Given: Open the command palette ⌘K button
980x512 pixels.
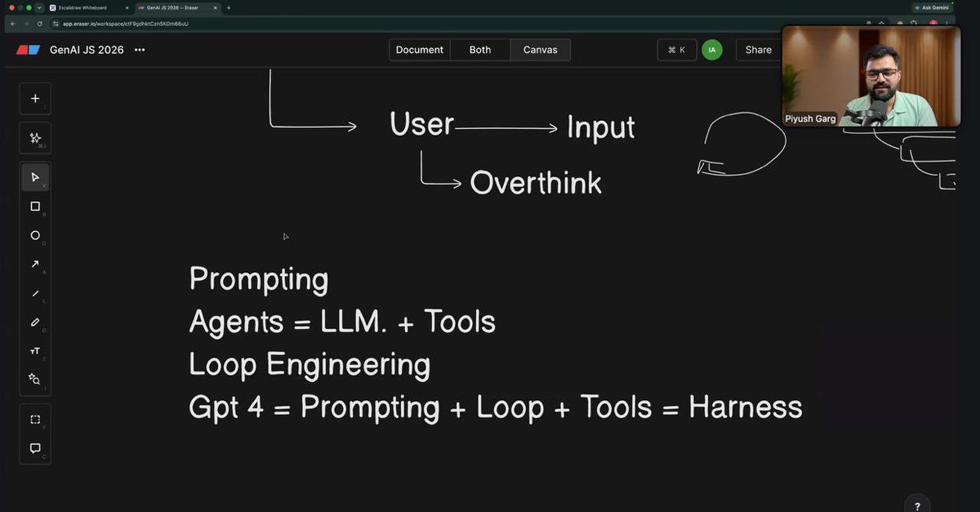Looking at the screenshot, I should point(677,50).
